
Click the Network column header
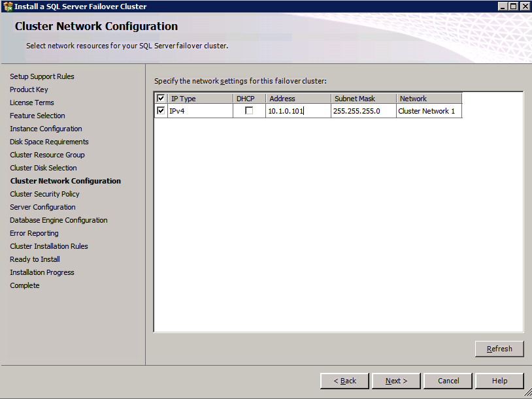pyautogui.click(x=429, y=99)
